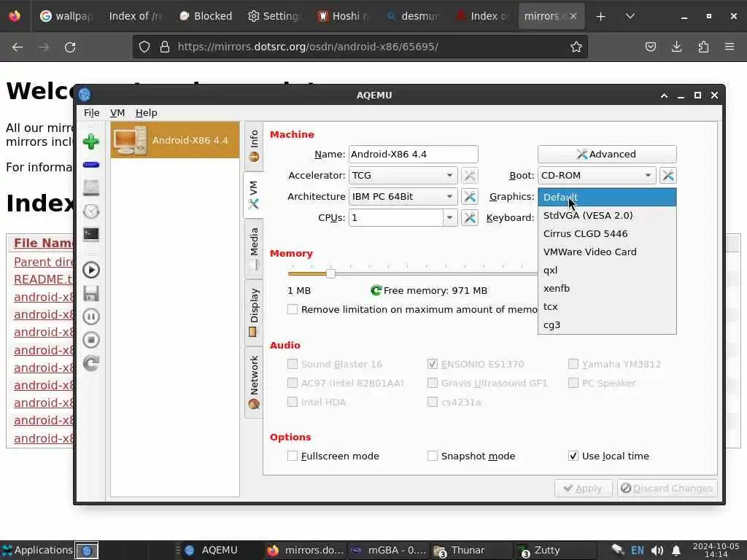The height and width of the screenshot is (560, 747).
Task: Select qxl graphics option
Action: pyautogui.click(x=607, y=270)
